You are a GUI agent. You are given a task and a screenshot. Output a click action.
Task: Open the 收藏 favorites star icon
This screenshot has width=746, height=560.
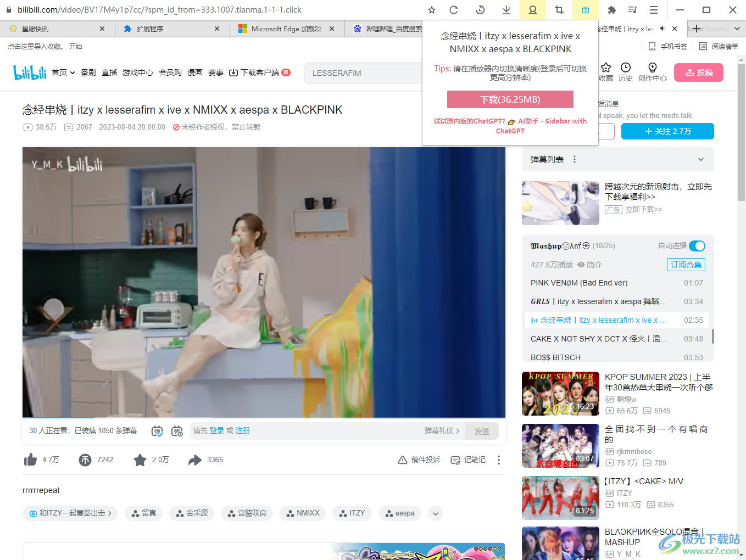coord(606,68)
